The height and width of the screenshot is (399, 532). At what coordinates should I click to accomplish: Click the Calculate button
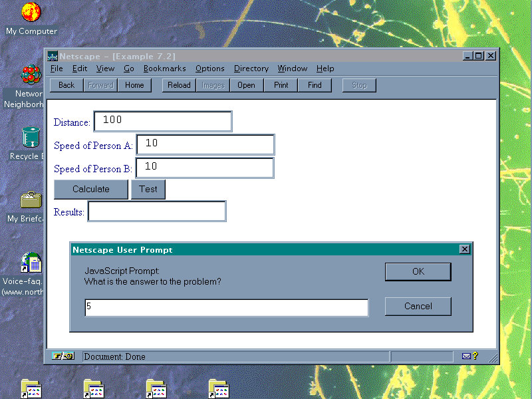point(90,189)
